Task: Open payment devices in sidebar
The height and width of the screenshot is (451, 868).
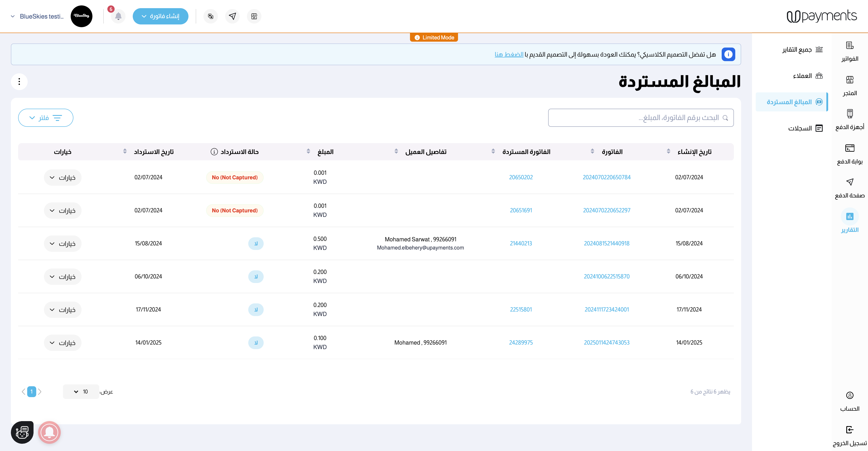Action: [849, 119]
